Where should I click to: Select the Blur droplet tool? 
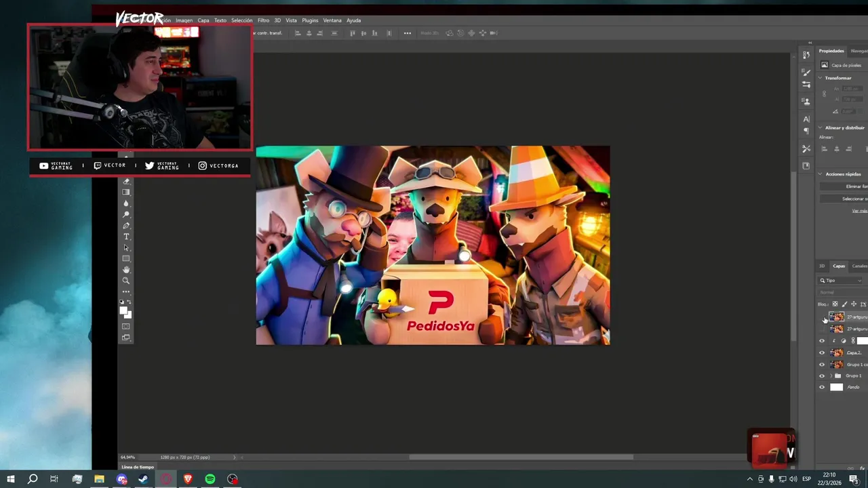pyautogui.click(x=126, y=203)
